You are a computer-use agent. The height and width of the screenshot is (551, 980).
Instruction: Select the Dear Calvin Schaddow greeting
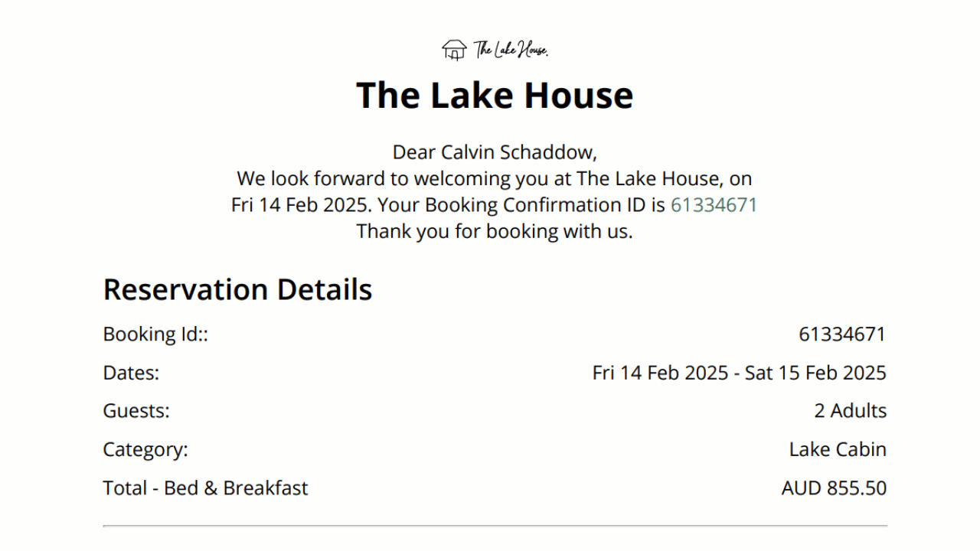[495, 152]
